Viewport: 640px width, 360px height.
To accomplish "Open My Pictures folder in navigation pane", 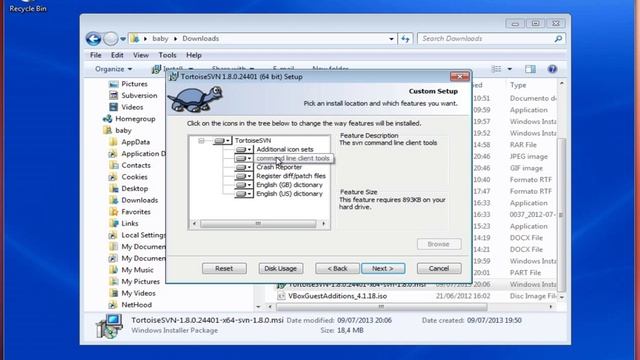I will [140, 282].
